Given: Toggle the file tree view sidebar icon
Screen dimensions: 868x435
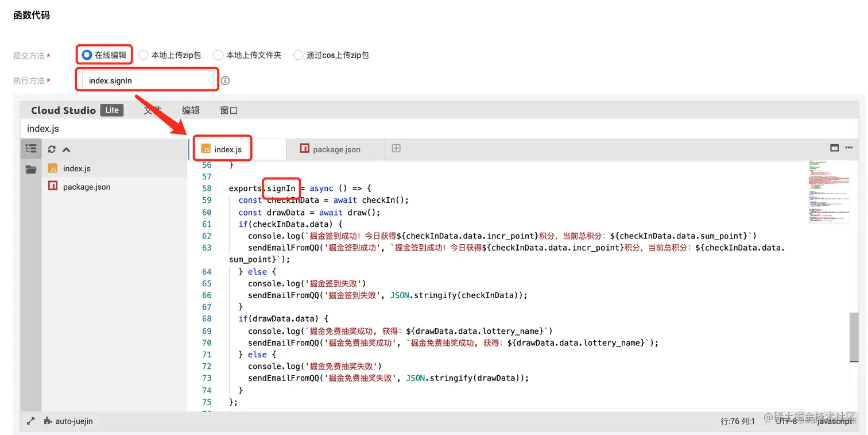Looking at the screenshot, I should tap(31, 148).
